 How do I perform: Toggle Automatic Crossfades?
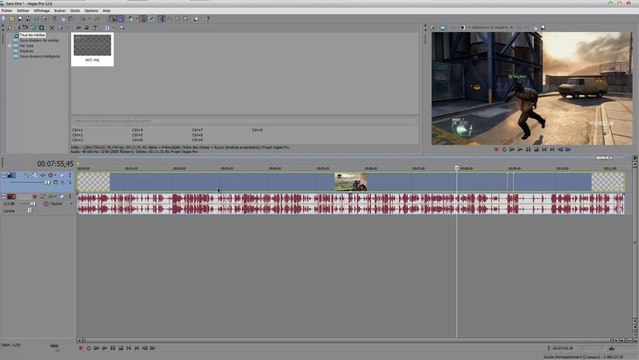(x=120, y=19)
